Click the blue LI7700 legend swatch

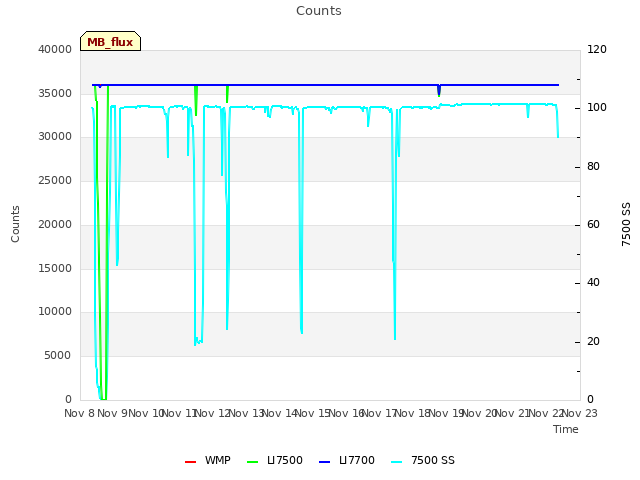point(324,462)
